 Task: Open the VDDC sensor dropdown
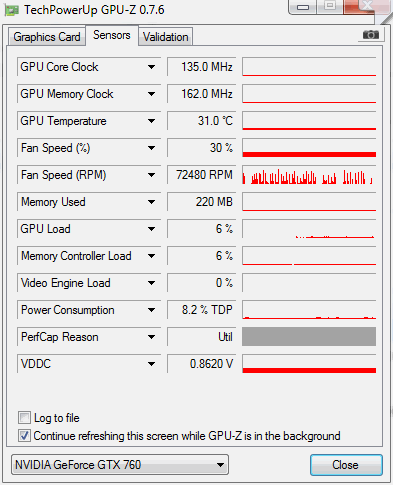click(151, 364)
